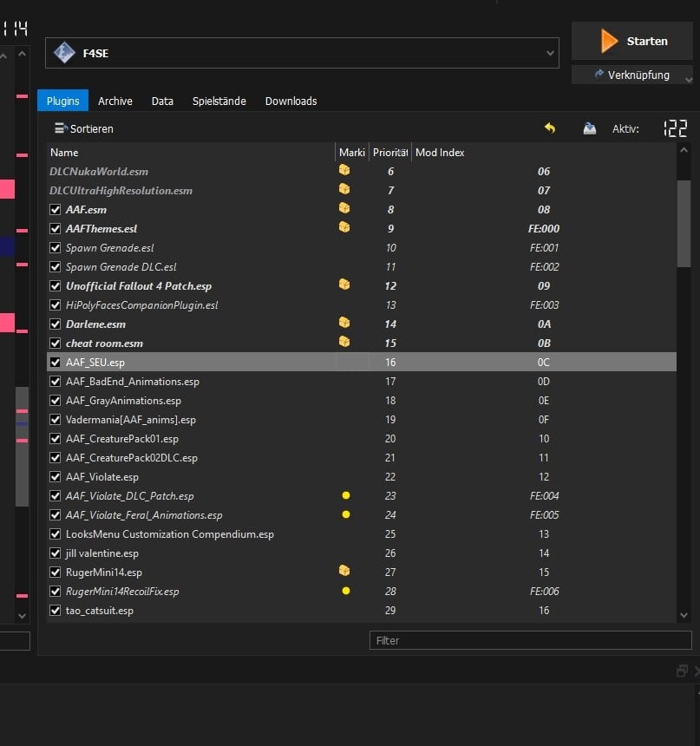Toggle the tao_catsuit.esp checkbox
The image size is (700, 746).
pyautogui.click(x=56, y=611)
